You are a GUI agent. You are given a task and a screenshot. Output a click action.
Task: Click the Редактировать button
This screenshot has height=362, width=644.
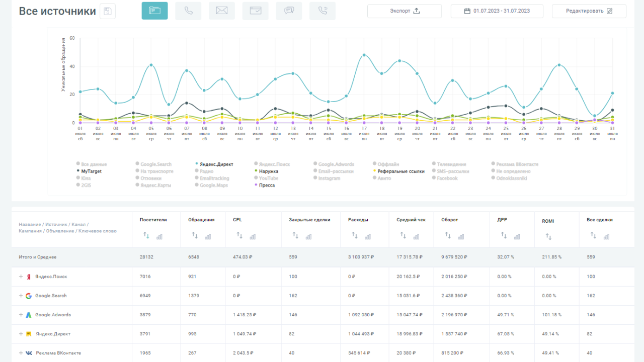click(x=589, y=11)
